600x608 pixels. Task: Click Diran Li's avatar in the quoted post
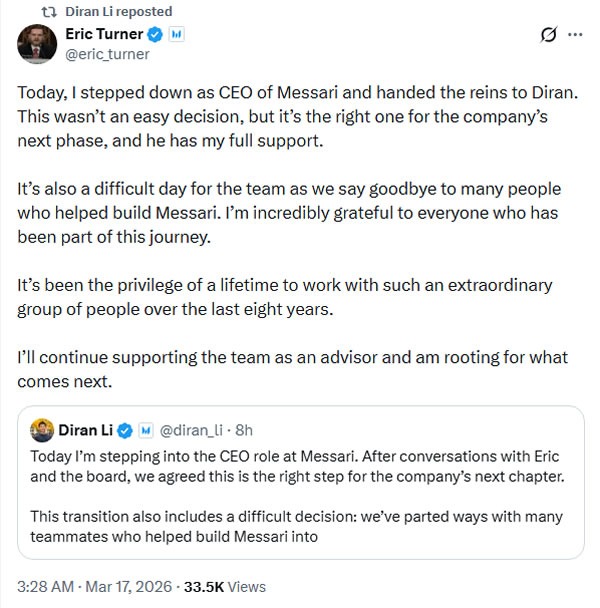(41, 430)
